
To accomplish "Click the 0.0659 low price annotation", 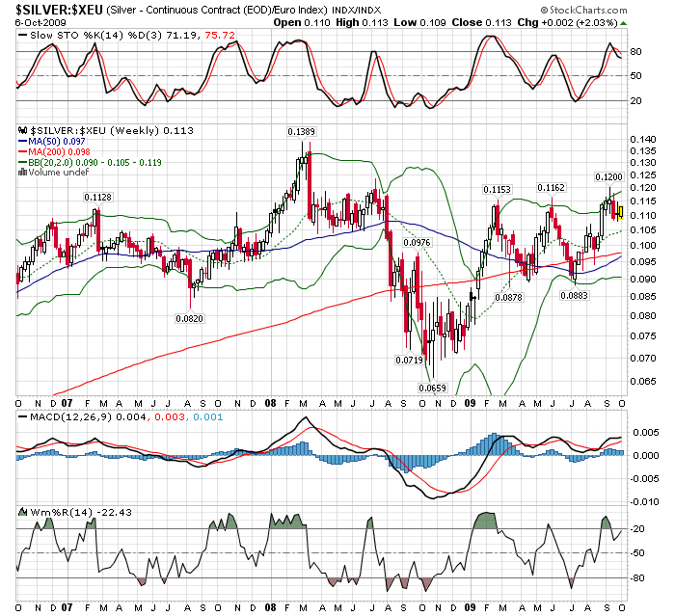I will click(431, 388).
